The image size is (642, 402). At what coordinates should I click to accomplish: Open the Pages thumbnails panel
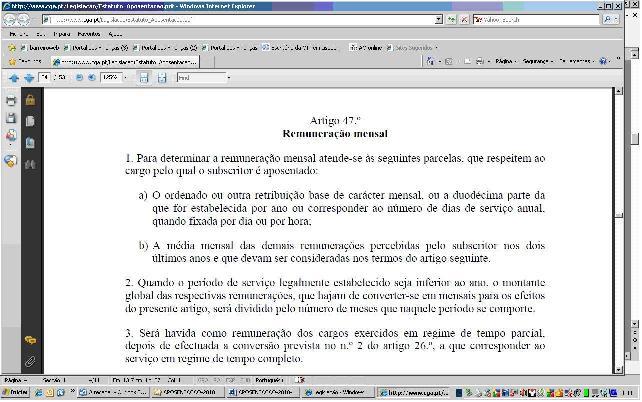[x=30, y=121]
